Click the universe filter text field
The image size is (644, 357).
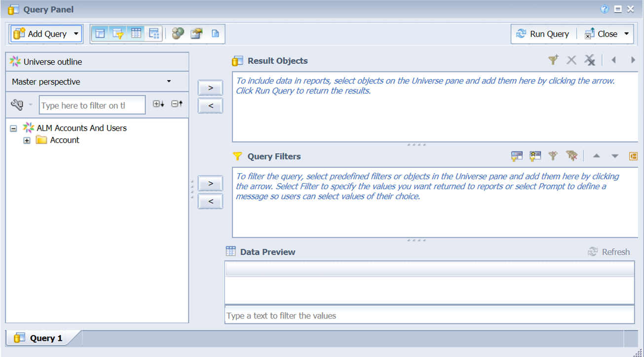point(92,105)
